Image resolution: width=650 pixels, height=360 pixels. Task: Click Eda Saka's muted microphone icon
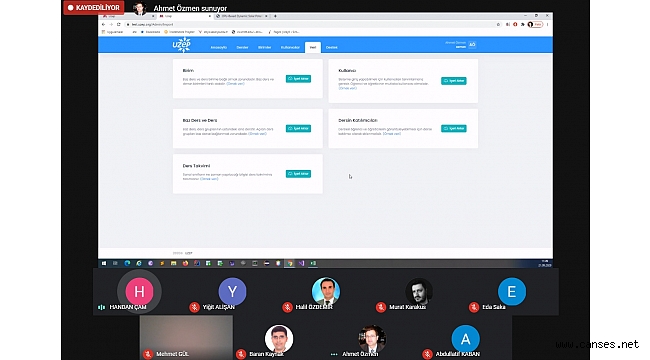pyautogui.click(x=474, y=307)
